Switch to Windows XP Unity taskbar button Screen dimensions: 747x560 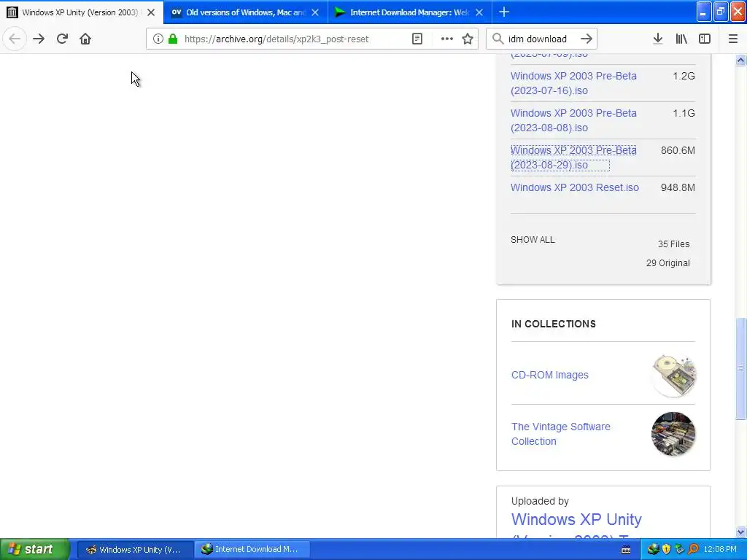pos(135,550)
